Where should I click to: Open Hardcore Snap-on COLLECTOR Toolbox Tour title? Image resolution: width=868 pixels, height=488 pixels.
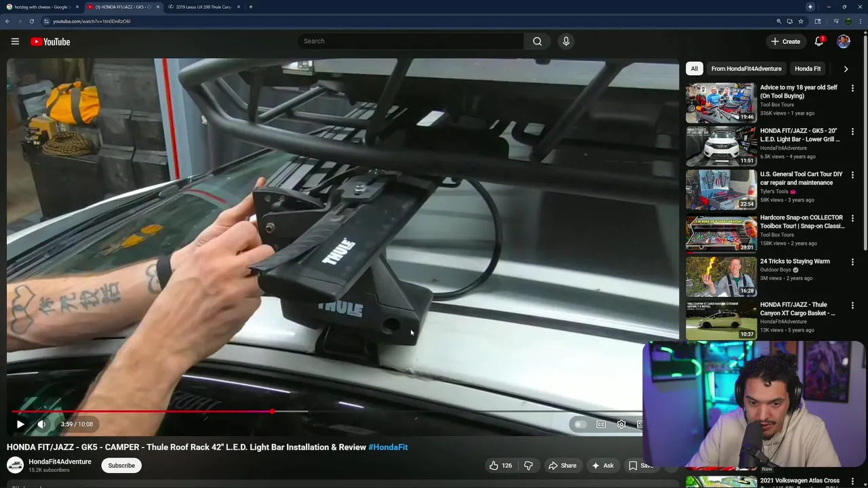tap(802, 222)
